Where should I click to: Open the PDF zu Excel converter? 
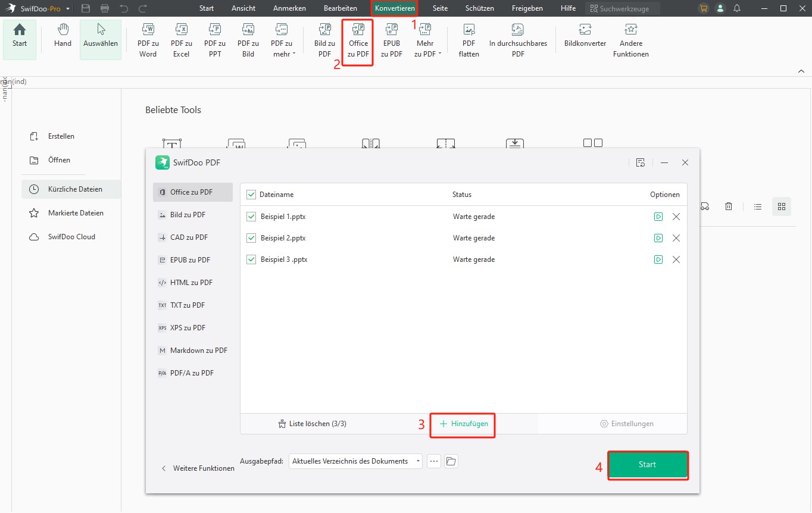(x=182, y=40)
